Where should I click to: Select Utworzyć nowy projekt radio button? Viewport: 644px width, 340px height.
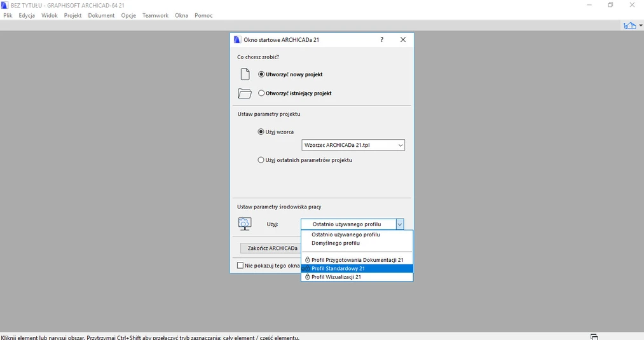click(x=261, y=74)
